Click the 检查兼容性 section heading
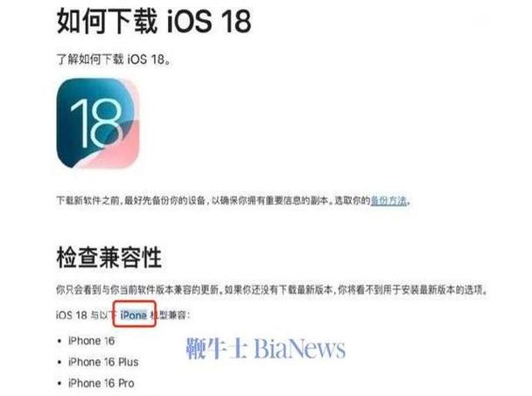The image size is (532, 396). pyautogui.click(x=108, y=257)
